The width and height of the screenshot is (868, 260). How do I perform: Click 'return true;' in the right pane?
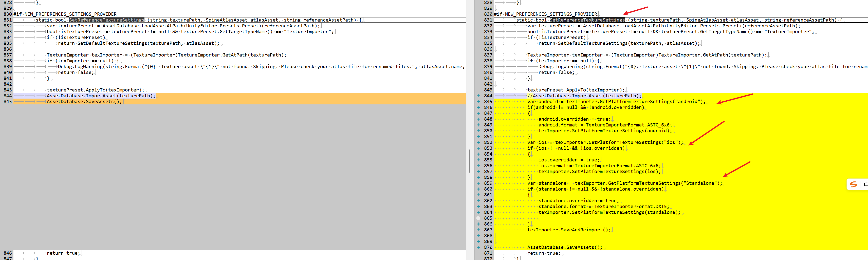[544, 253]
